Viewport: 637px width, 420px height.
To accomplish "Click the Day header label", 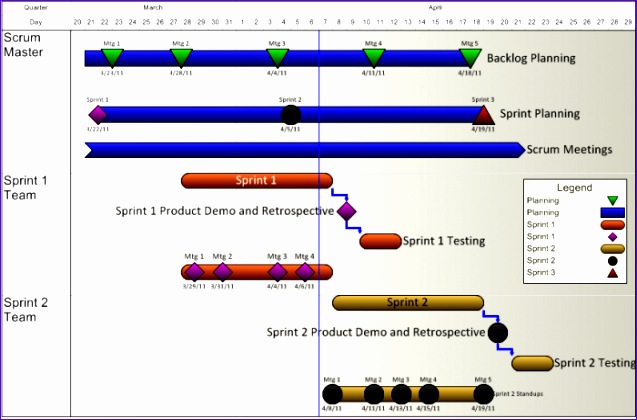I will [36, 22].
